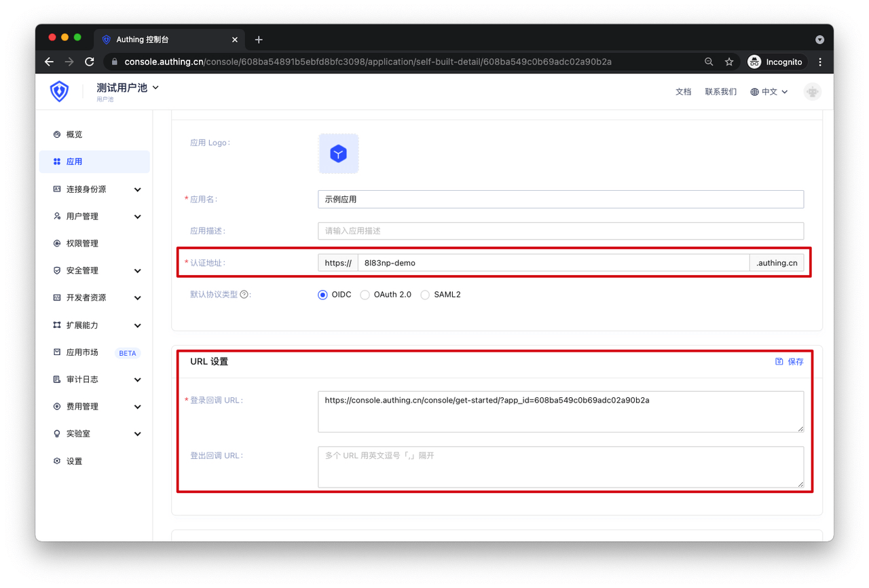Image resolution: width=869 pixels, height=588 pixels.
Task: Open the 中文 language dropdown
Action: coord(769,92)
